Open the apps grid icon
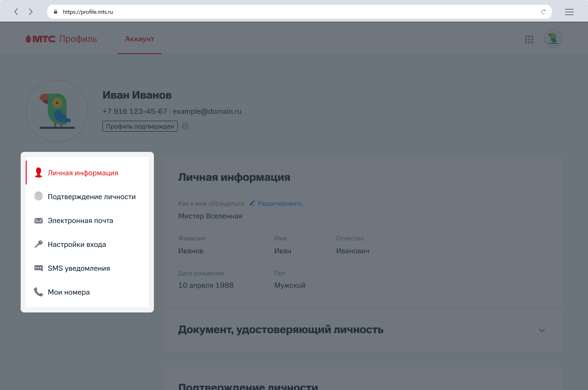Image resolution: width=588 pixels, height=390 pixels. click(x=529, y=39)
